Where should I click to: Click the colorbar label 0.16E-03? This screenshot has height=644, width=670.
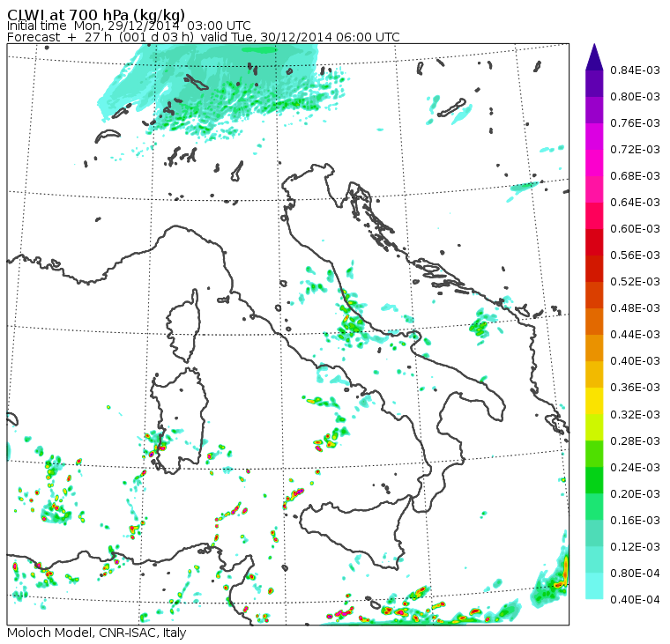[635, 521]
